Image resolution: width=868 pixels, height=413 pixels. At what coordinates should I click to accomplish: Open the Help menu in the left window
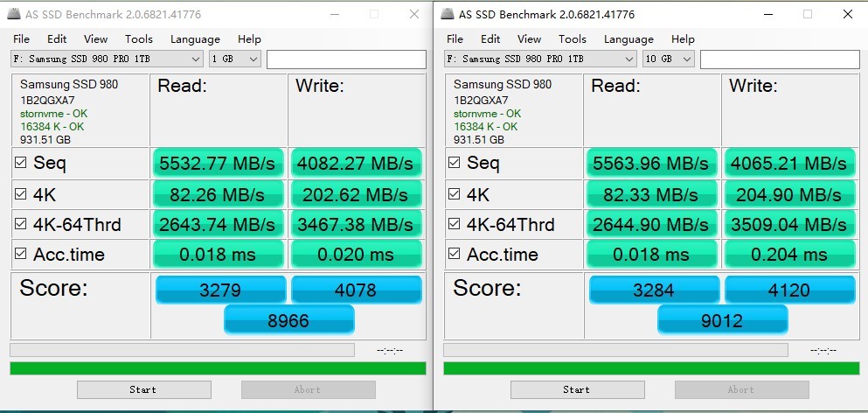pos(249,39)
